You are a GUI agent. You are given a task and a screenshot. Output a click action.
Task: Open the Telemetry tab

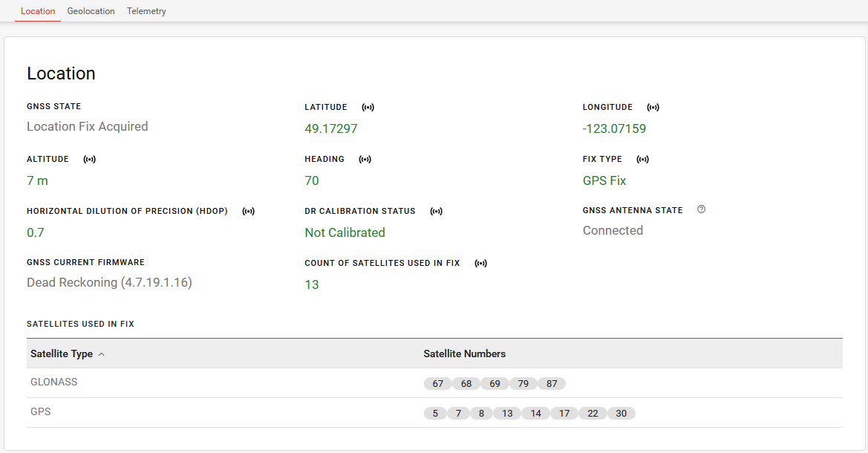146,11
